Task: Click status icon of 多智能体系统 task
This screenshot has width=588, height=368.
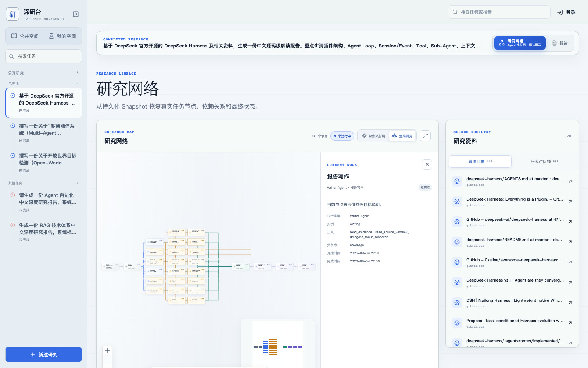Action: tap(12, 125)
